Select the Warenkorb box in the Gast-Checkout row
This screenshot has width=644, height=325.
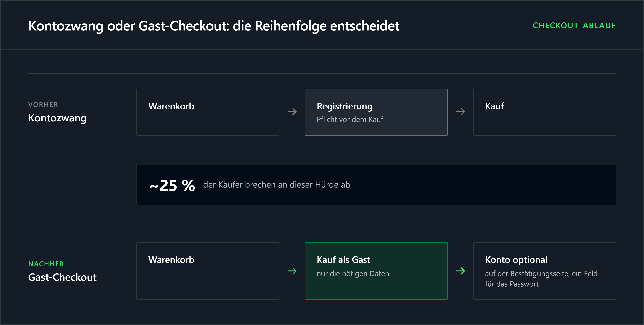pyautogui.click(x=208, y=271)
